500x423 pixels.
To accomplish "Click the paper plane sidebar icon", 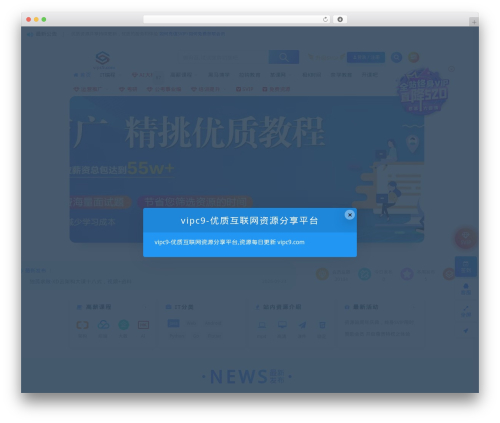I will point(466,331).
